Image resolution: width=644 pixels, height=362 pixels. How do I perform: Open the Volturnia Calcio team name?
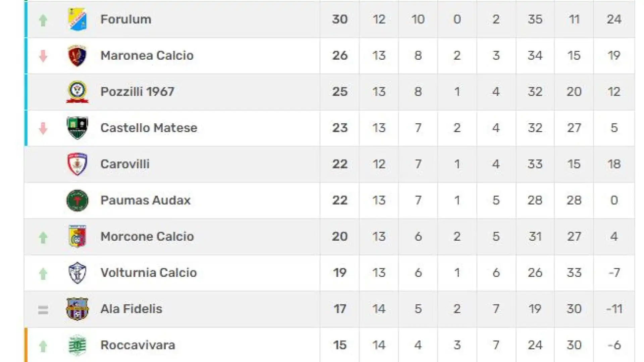coord(149,273)
